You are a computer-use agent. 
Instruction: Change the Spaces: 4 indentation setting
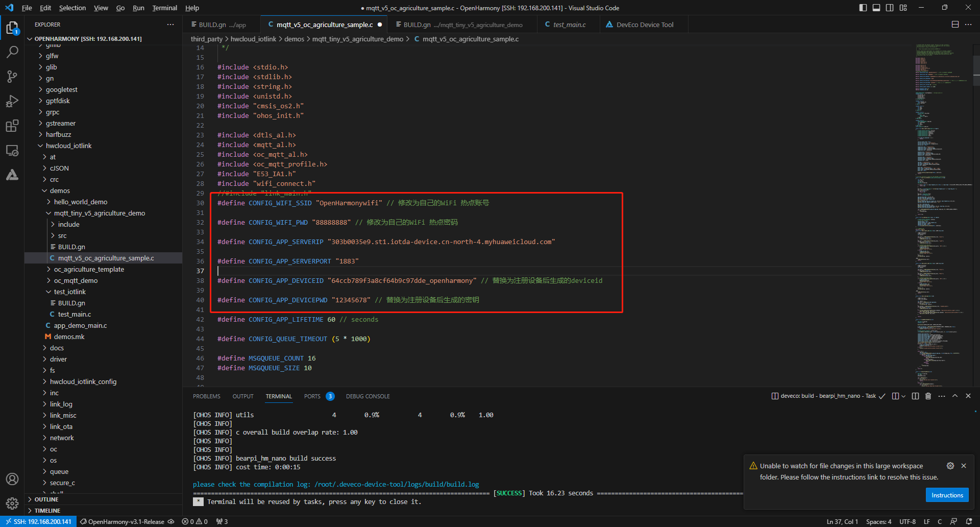pyautogui.click(x=878, y=521)
